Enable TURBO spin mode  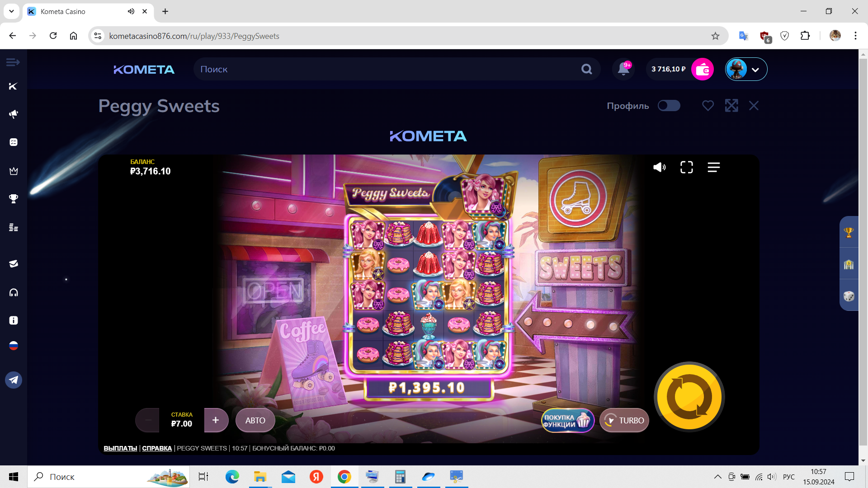(x=624, y=421)
